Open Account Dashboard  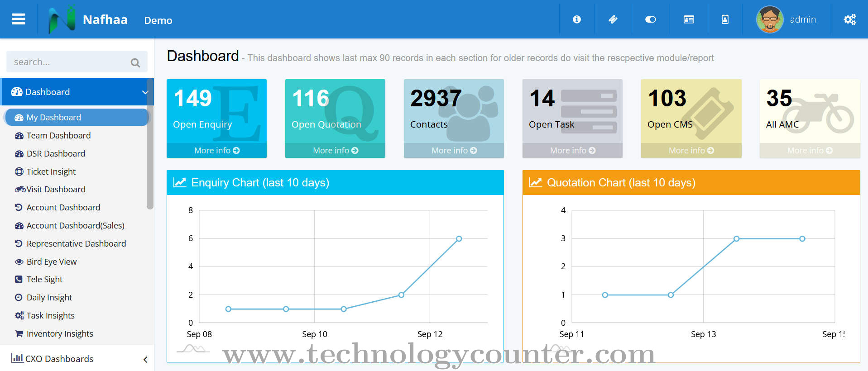pyautogui.click(x=63, y=207)
